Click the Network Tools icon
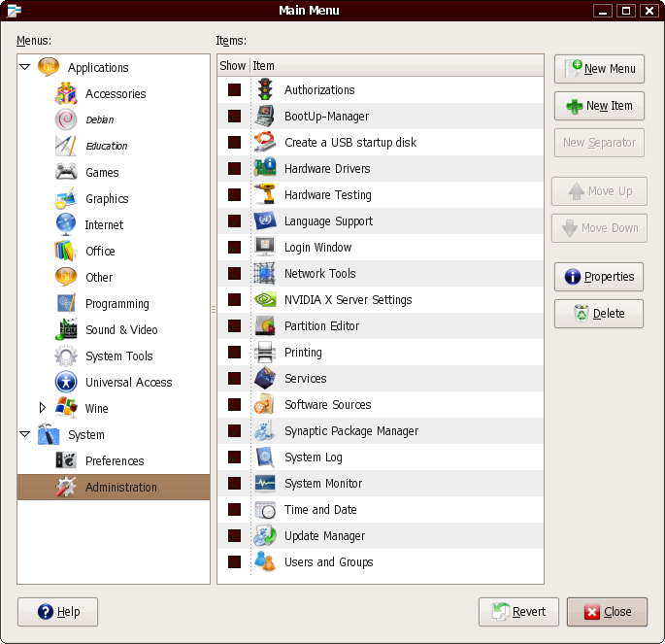The width and height of the screenshot is (665, 644). (265, 273)
